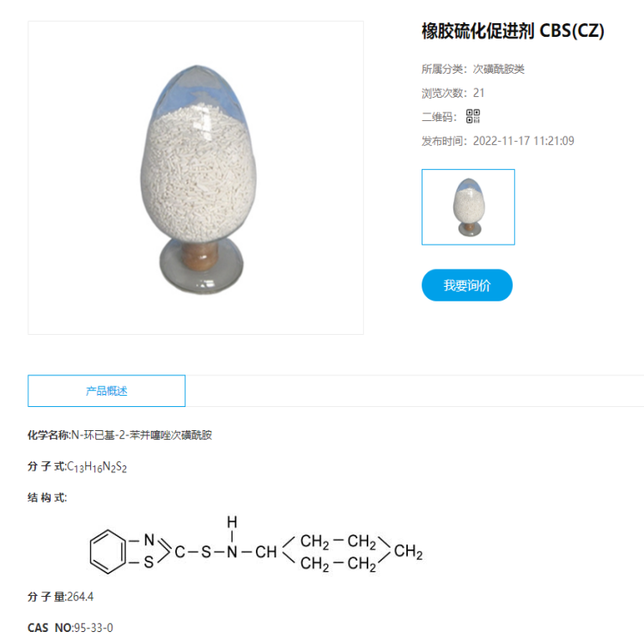Click the QR code icon next to 二维码
The image size is (644, 644).
473,116
